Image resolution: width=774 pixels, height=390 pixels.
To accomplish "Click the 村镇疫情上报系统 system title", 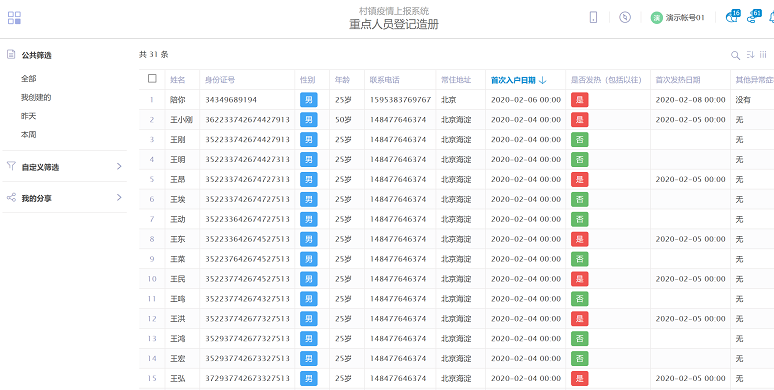I will [x=393, y=10].
